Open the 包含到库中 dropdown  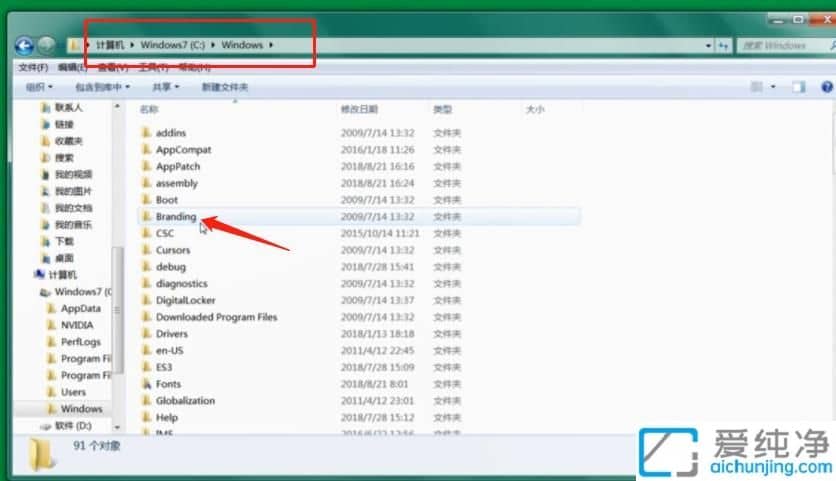click(102, 87)
